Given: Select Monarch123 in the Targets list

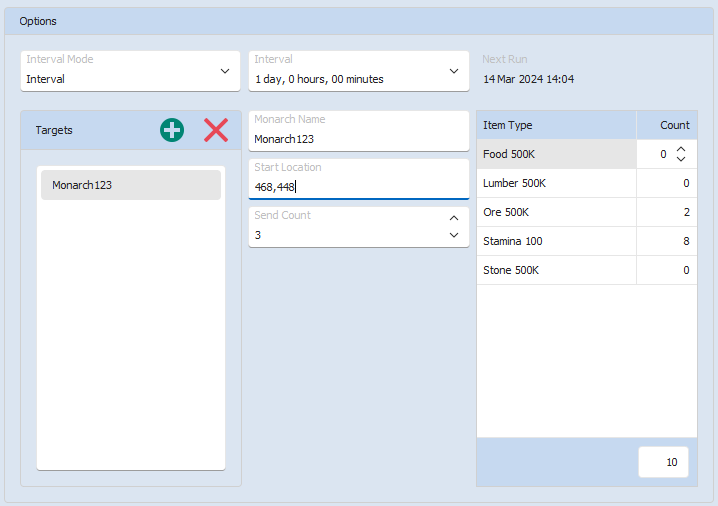Looking at the screenshot, I should [131, 185].
